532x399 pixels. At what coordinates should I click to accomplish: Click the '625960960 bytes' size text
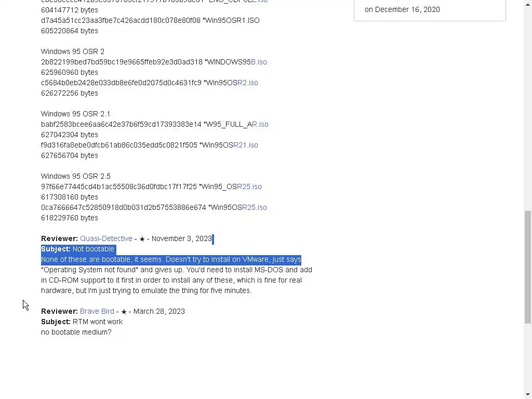click(70, 72)
